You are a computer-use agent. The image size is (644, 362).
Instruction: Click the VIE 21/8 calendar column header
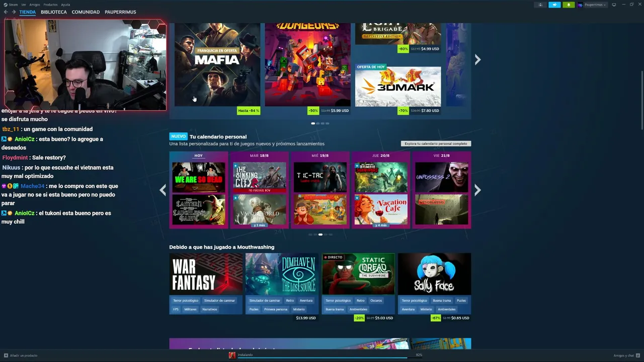pos(442,156)
